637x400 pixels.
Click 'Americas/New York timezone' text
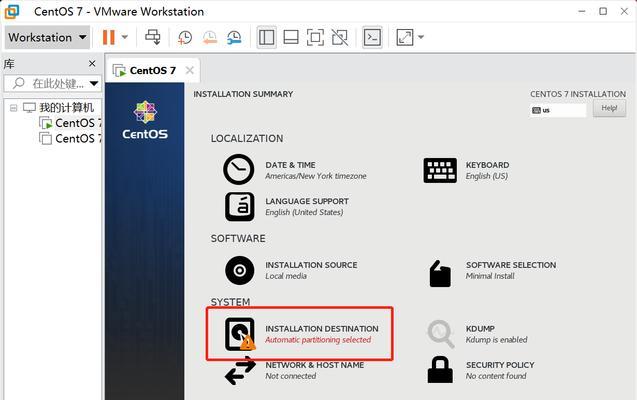(x=316, y=176)
